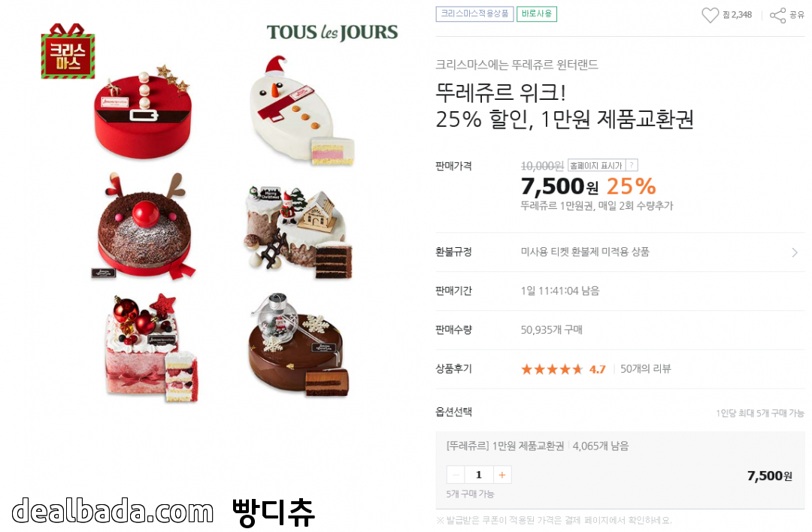This screenshot has height=532, width=812.
Task: Click the TOUS les JOURS logo
Action: [x=332, y=32]
